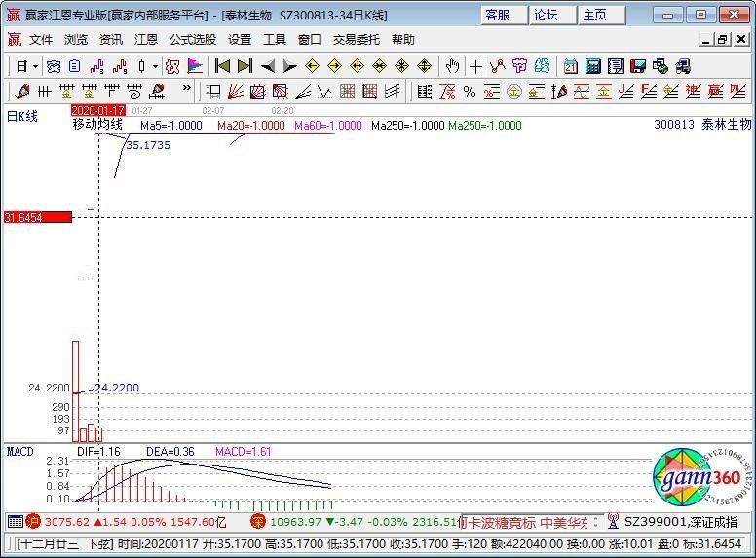This screenshot has height=558, width=756.
Task: Click the yellow diamond double-headed horizontal arrow
Action: [357, 66]
